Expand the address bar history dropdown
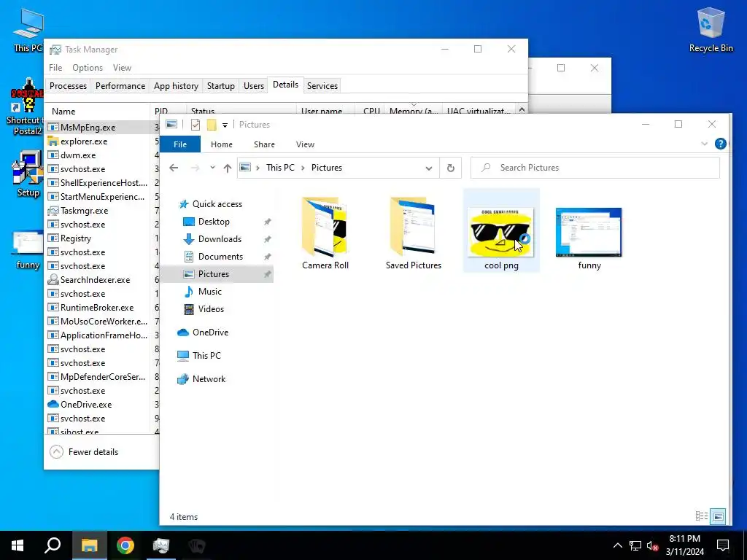The image size is (747, 560). [429, 168]
